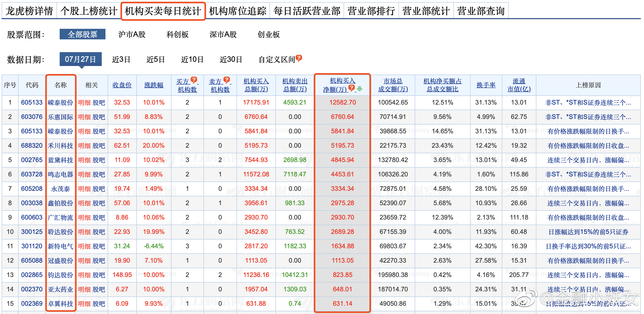The height and width of the screenshot is (314, 644).
Task: Click help icon in 卖方机构数 header
Action: (x=227, y=80)
